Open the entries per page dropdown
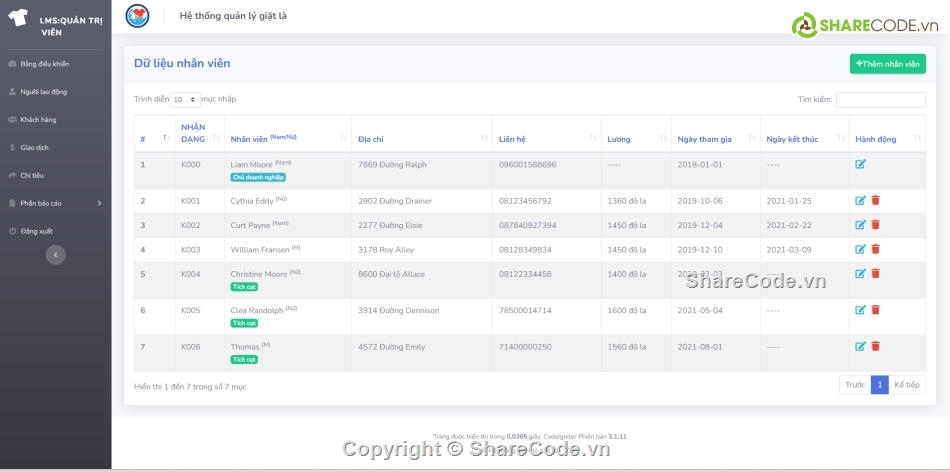Image resolution: width=950 pixels, height=472 pixels. tap(184, 100)
